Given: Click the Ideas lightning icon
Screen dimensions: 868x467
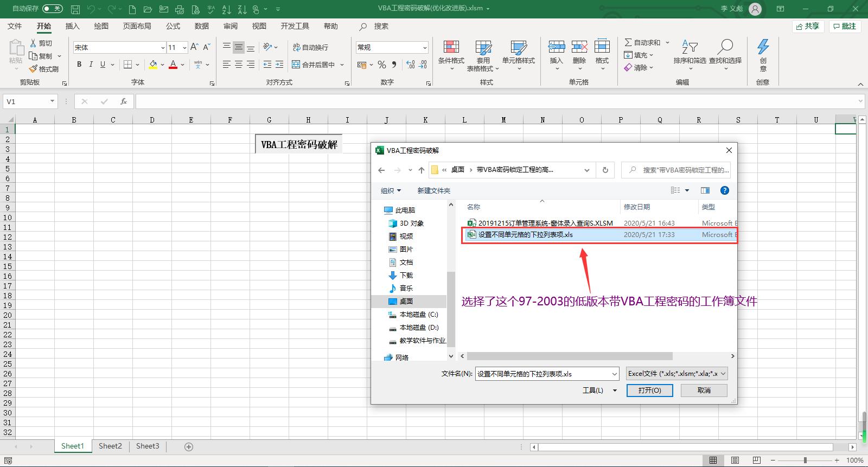Looking at the screenshot, I should click(x=763, y=47).
